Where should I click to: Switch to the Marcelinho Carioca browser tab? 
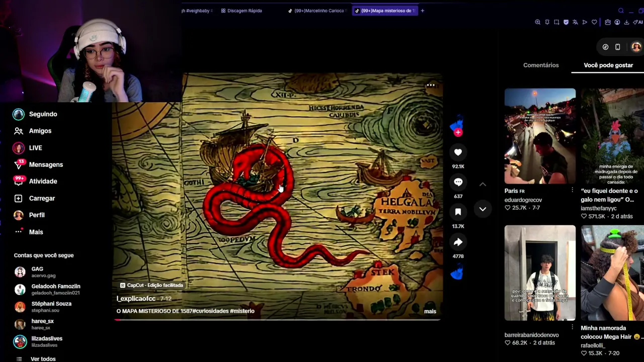[x=316, y=11]
